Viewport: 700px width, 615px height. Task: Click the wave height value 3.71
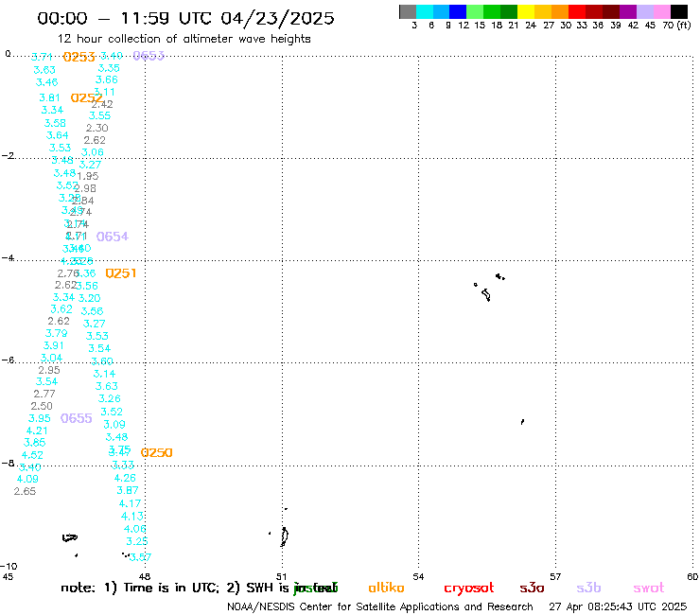click(x=42, y=57)
